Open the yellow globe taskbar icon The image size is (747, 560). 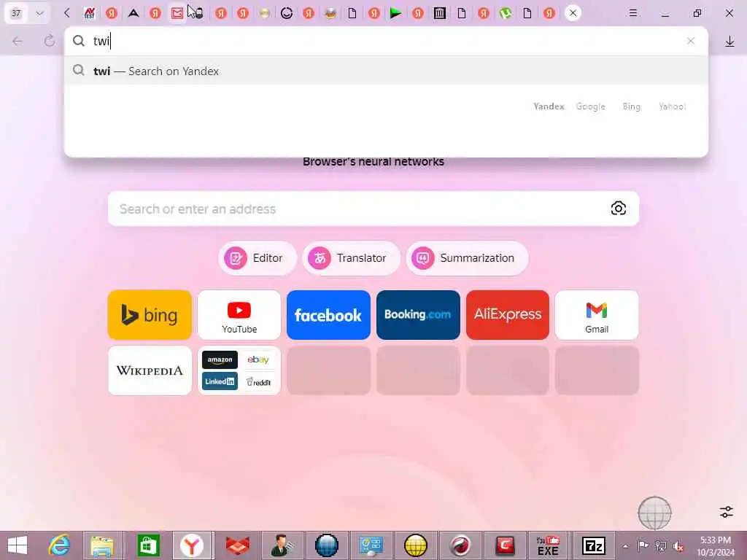point(415,545)
